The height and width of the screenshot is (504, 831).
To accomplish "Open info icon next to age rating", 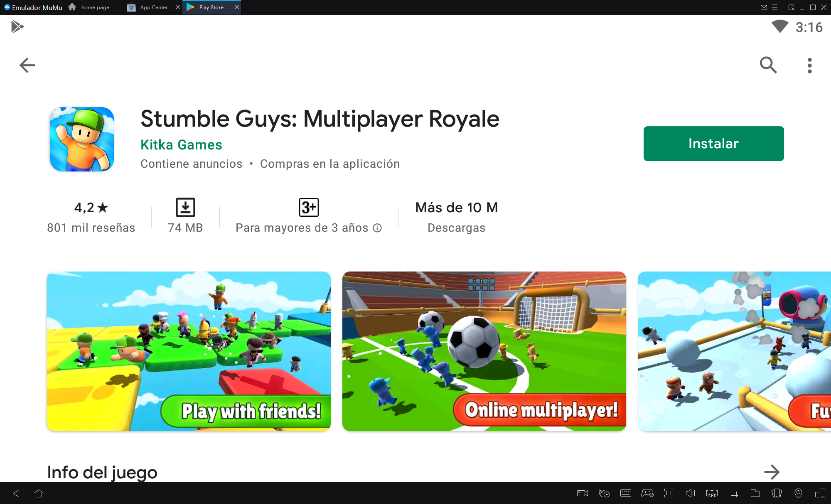I will pos(377,228).
